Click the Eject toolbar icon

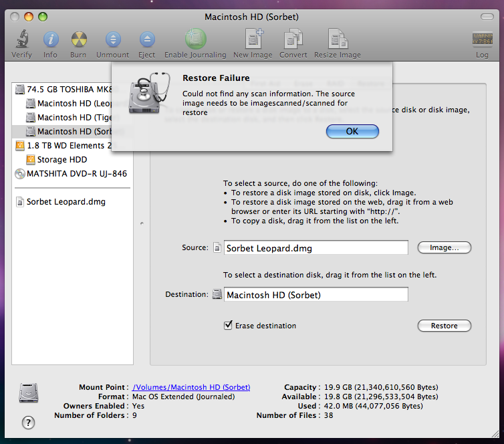(147, 39)
